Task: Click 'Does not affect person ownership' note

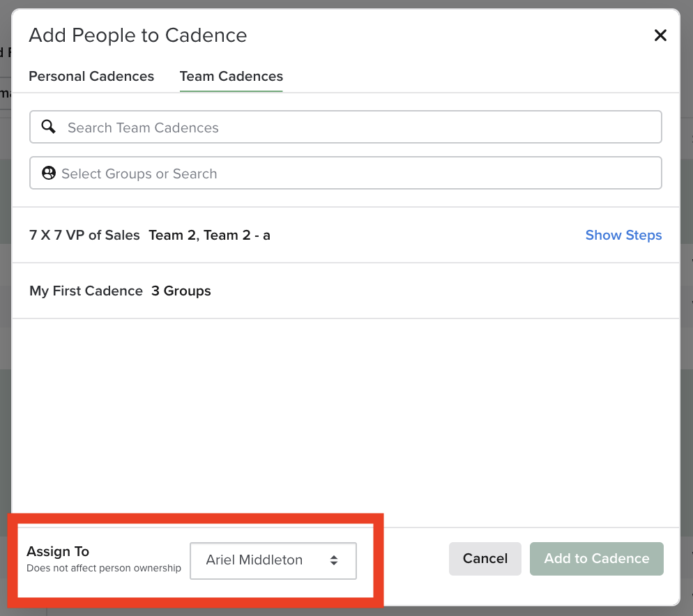Action: pyautogui.click(x=104, y=568)
